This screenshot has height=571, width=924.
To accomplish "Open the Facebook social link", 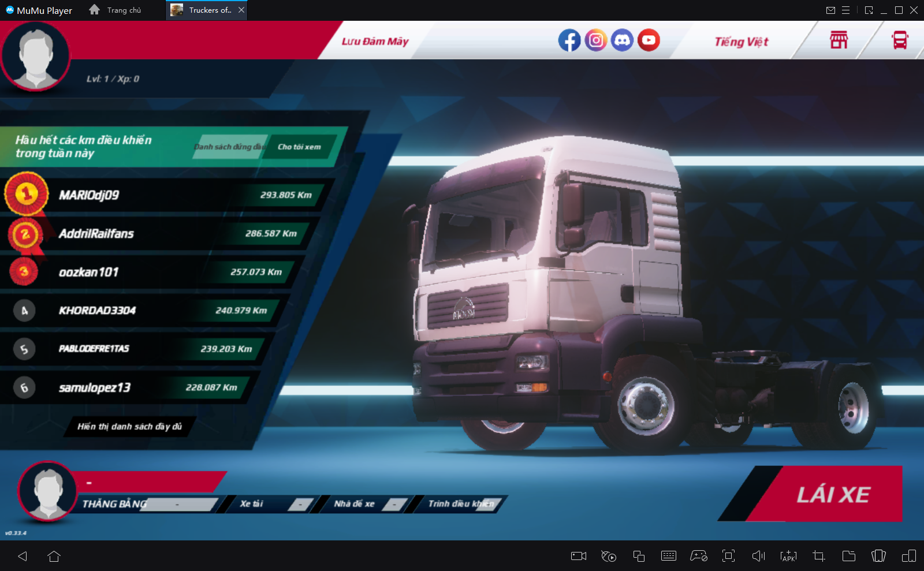I will pyautogui.click(x=569, y=40).
